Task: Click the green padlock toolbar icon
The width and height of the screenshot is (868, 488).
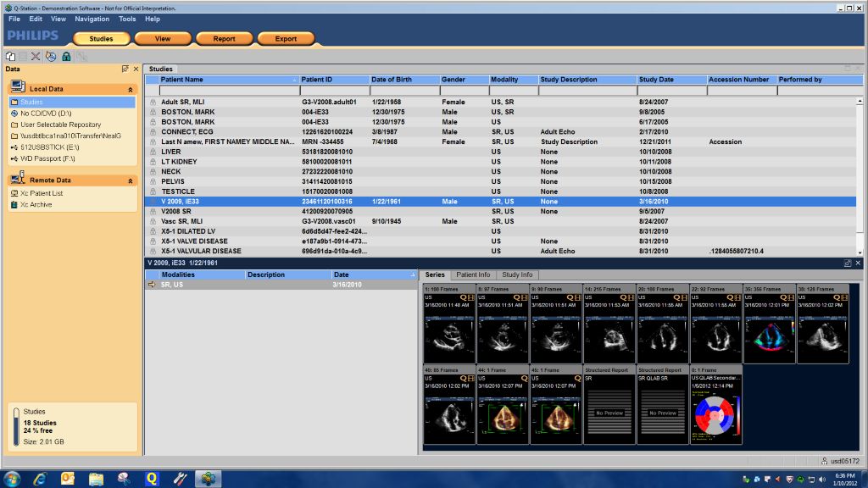Action: (x=66, y=57)
